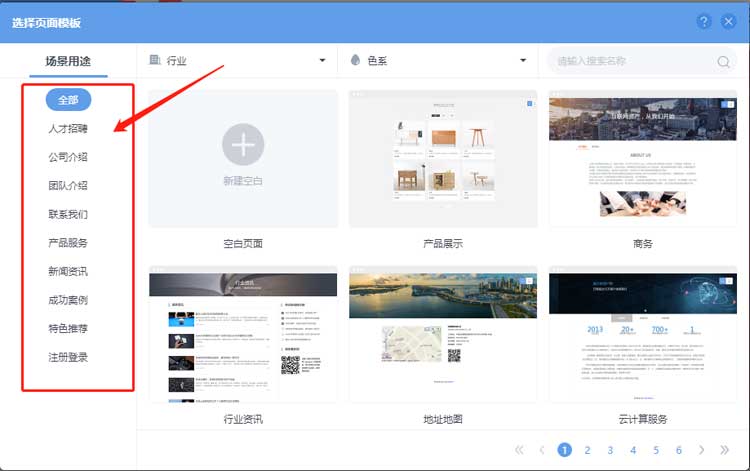The height and width of the screenshot is (471, 750).
Task: Go to page 3 of templates
Action: coord(610,451)
